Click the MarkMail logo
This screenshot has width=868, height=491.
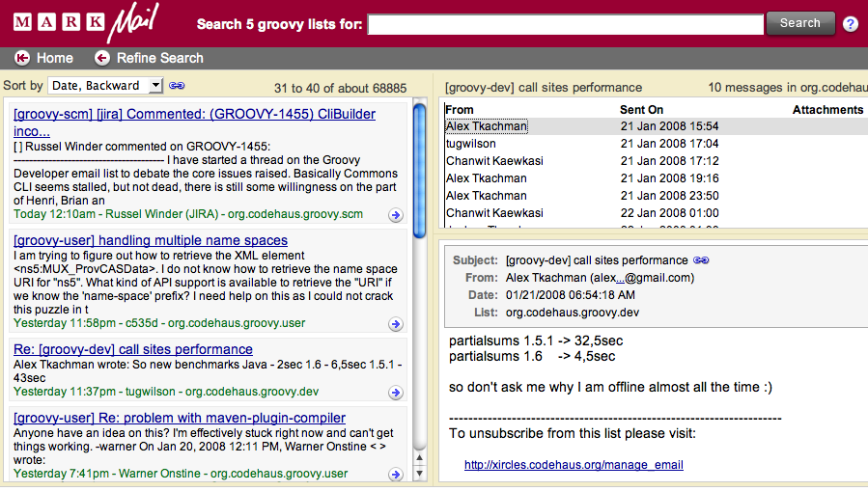click(x=86, y=22)
